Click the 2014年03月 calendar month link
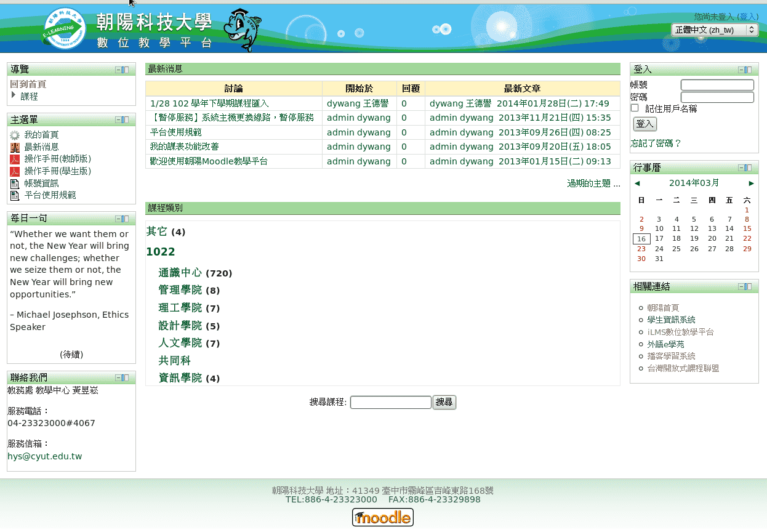Viewport: 767px width, 532px height. click(x=694, y=183)
